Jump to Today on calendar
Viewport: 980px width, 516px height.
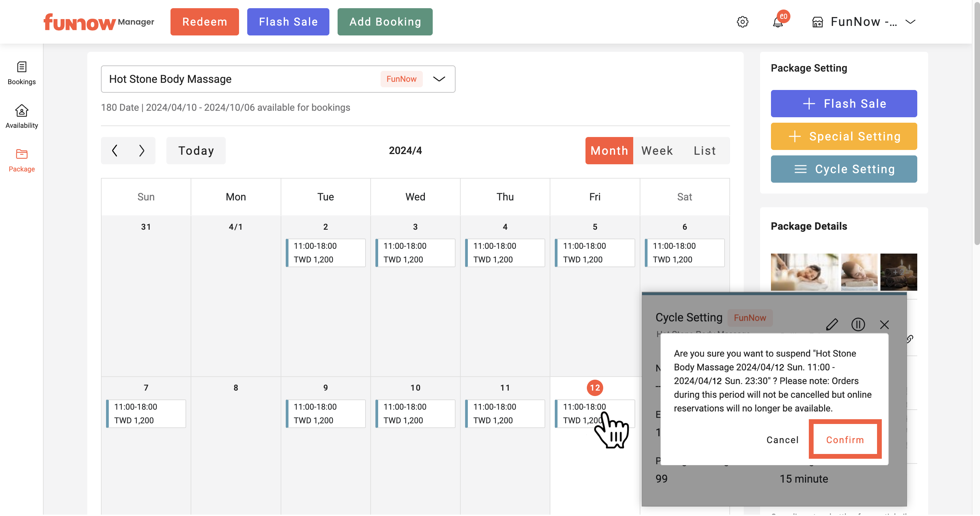click(196, 151)
